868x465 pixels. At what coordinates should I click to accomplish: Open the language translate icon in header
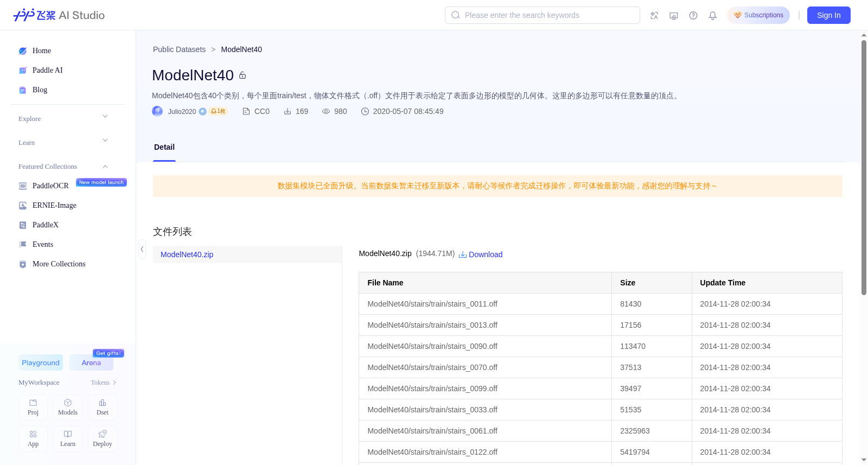(x=654, y=15)
